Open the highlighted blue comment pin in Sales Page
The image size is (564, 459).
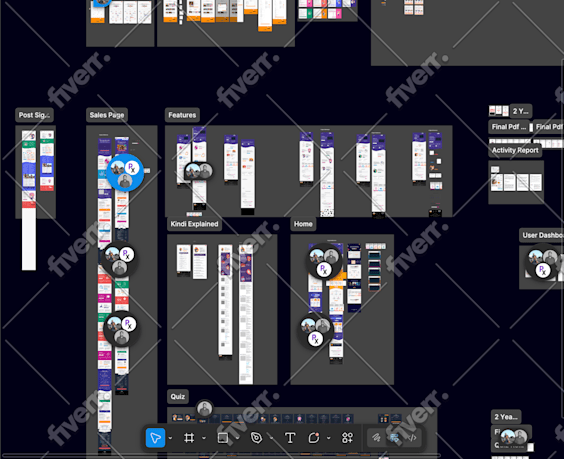[x=125, y=173]
